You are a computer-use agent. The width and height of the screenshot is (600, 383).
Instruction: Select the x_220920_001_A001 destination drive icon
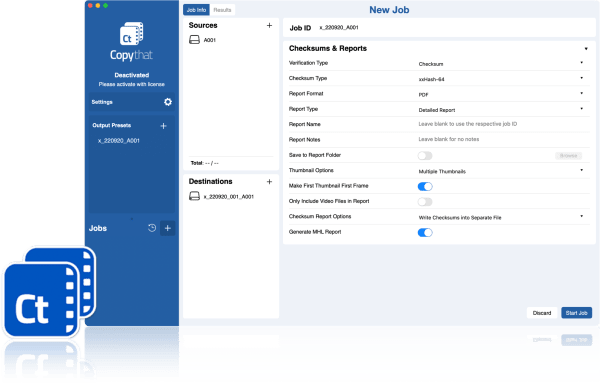(194, 196)
